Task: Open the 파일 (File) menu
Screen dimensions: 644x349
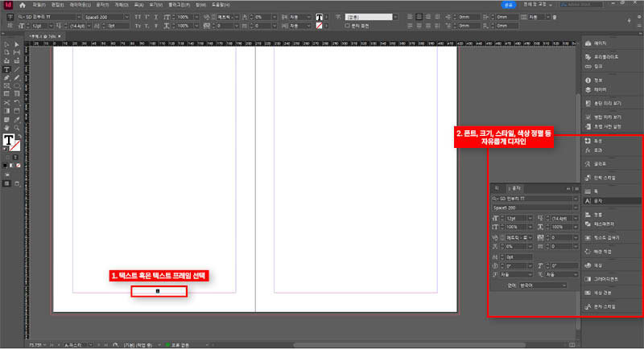Action: pyautogui.click(x=39, y=5)
